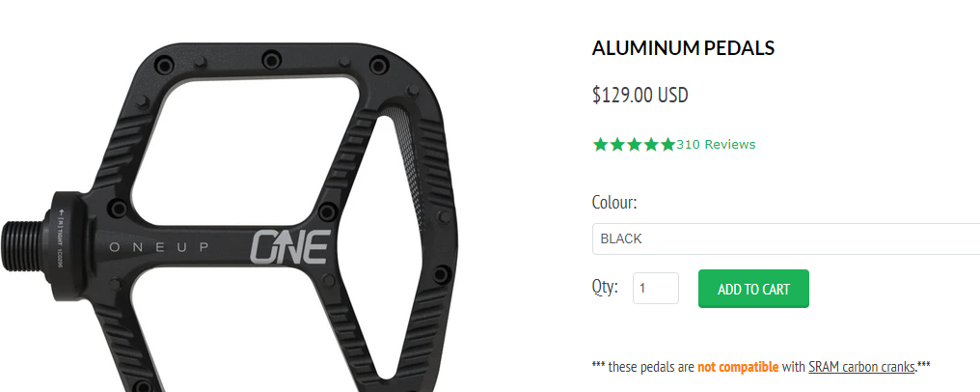This screenshot has height=392, width=980.
Task: Click the orange not compatible warning text
Action: (738, 366)
